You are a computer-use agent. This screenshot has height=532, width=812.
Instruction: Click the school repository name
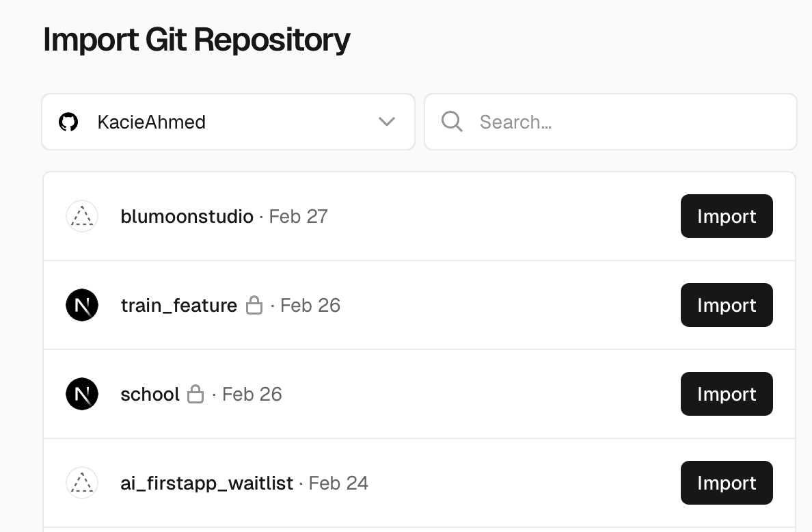150,394
